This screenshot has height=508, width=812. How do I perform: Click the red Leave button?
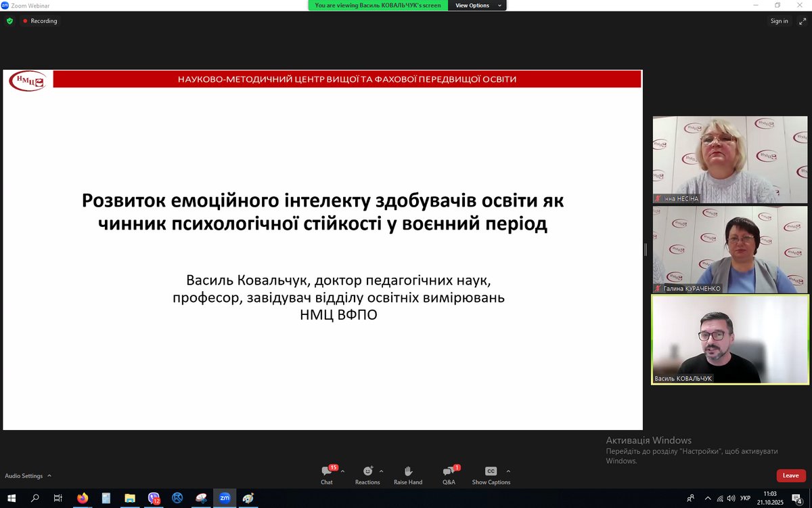pyautogui.click(x=790, y=475)
